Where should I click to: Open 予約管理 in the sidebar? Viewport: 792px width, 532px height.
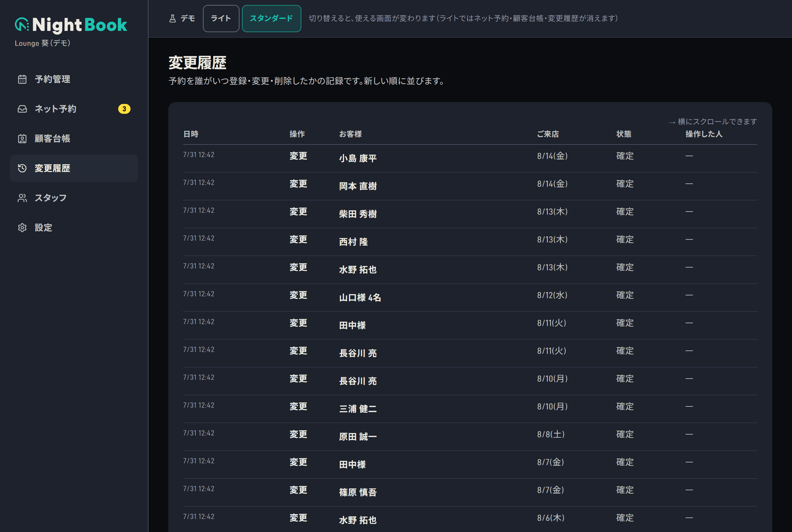tap(74, 79)
